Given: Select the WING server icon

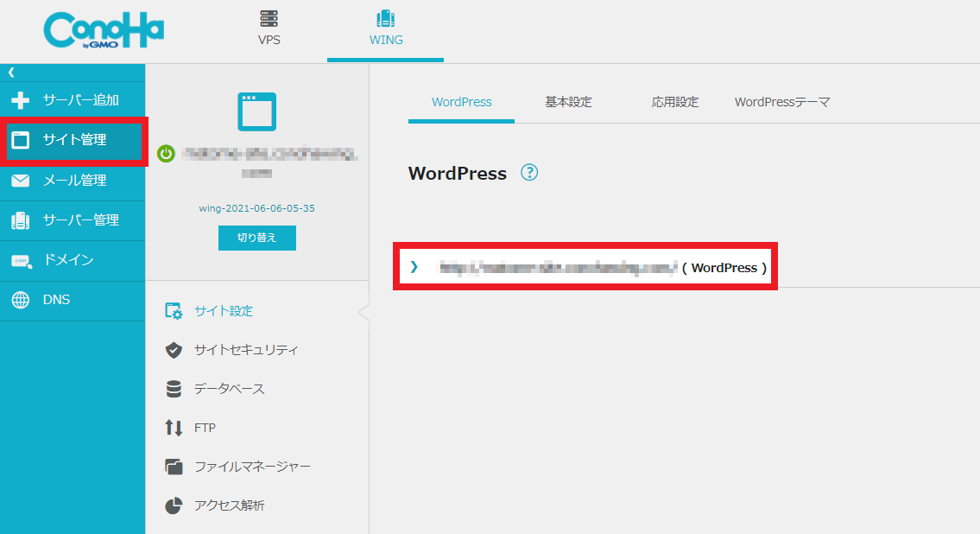Looking at the screenshot, I should (x=386, y=19).
